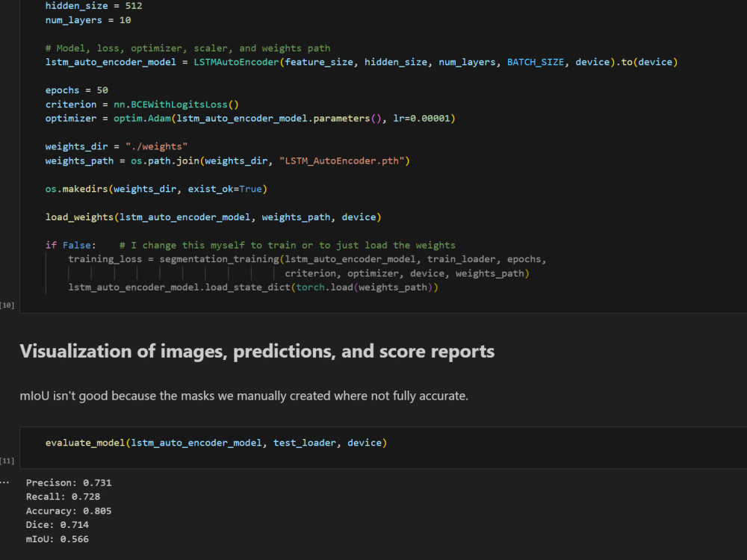Click the "LSTM_AutoEncoder.pth" string
This screenshot has width=747, height=560.
click(342, 161)
